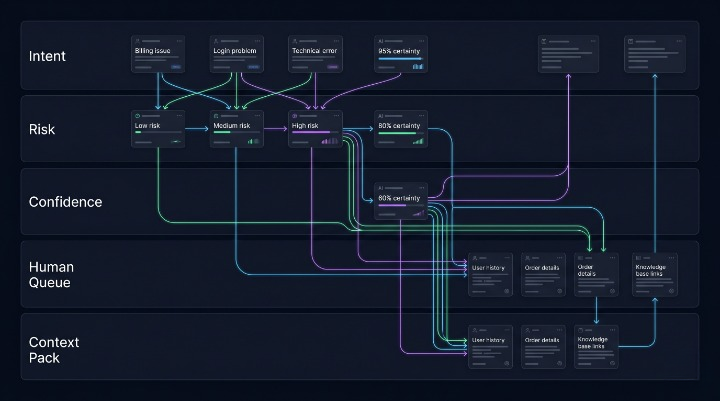Click the Human Queue 'User history' title
720x401 pixels.
488,268
